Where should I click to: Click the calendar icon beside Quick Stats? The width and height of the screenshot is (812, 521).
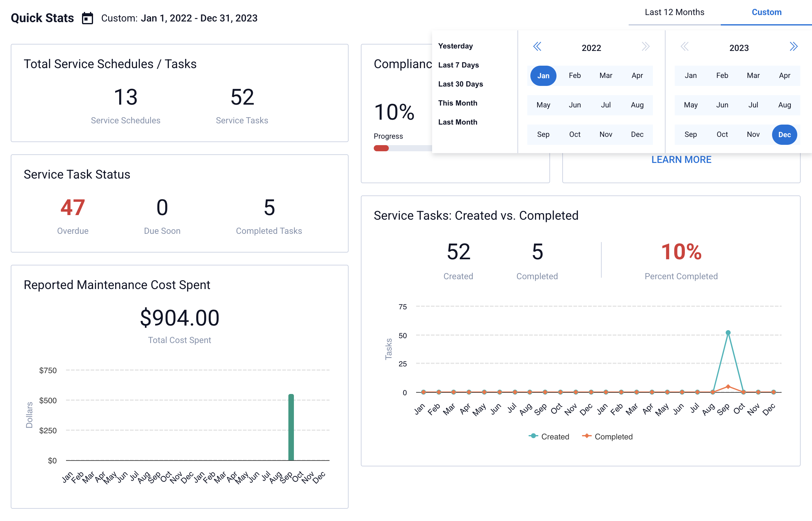point(87,18)
